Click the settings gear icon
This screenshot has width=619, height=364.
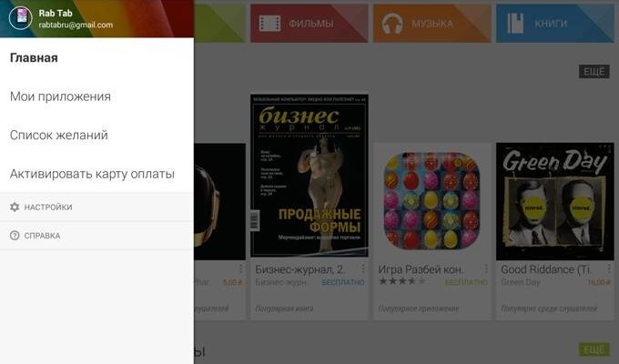15,207
